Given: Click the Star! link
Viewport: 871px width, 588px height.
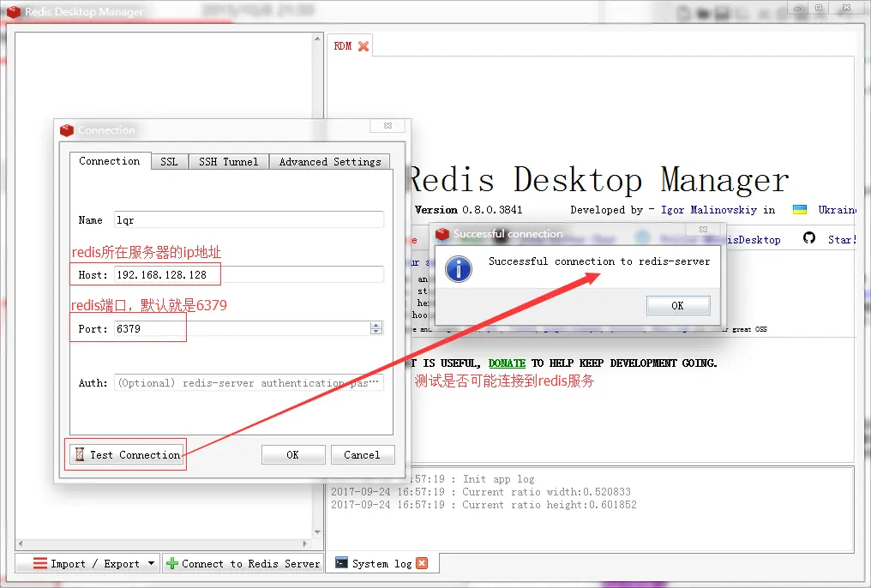Looking at the screenshot, I should (842, 239).
